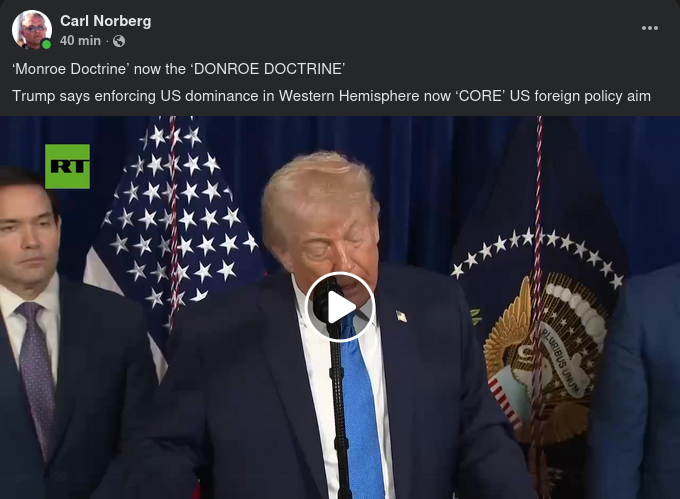The height and width of the screenshot is (499, 680).
Task: Click the flag lapel pin on suit
Action: coord(401,316)
